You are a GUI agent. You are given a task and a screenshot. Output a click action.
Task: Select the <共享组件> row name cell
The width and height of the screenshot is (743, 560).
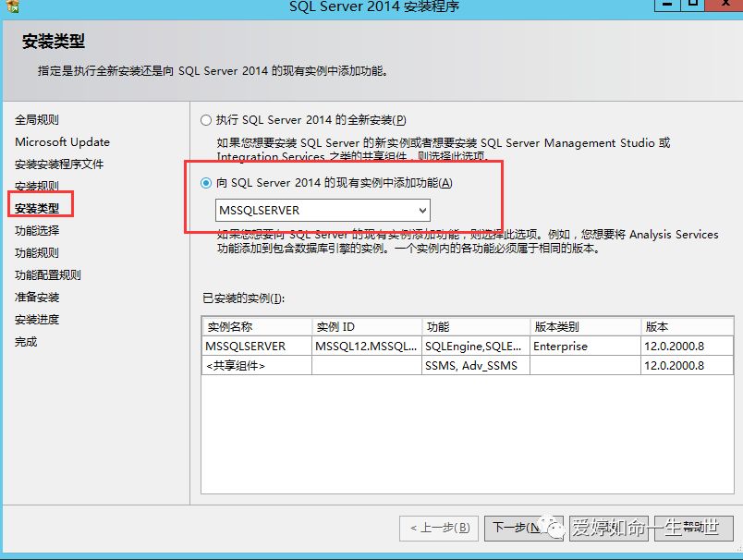click(x=257, y=366)
